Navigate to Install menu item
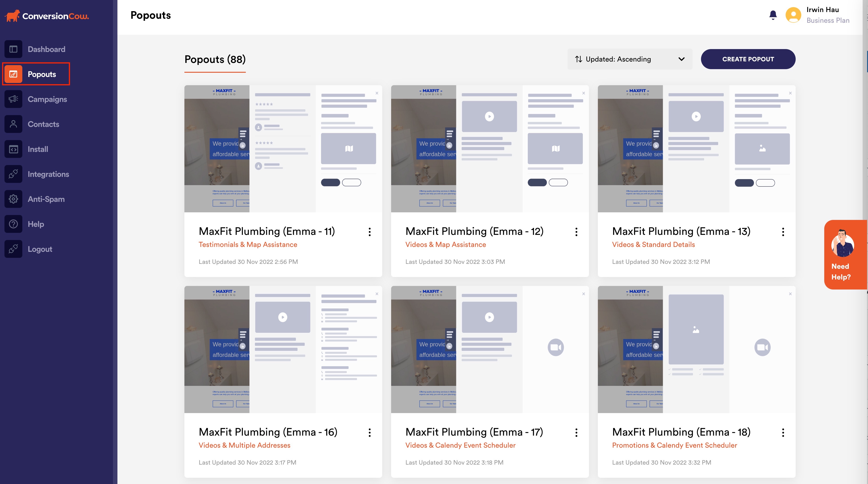 pyautogui.click(x=38, y=149)
